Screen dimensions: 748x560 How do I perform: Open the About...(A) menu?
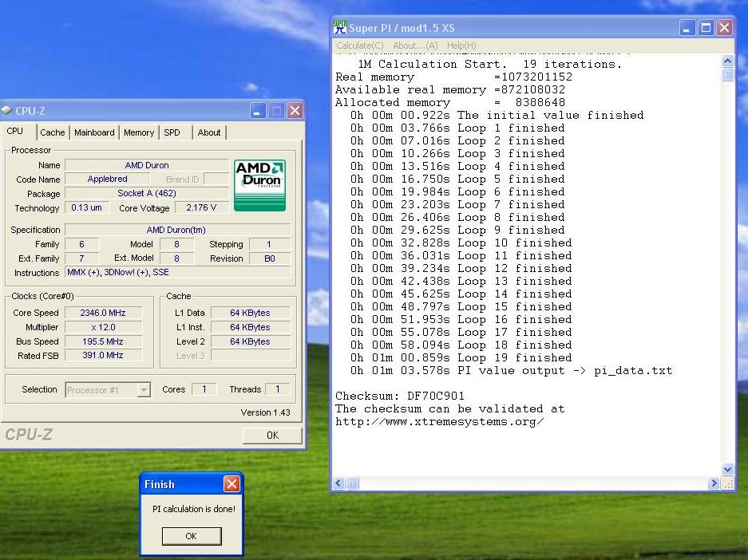point(415,45)
